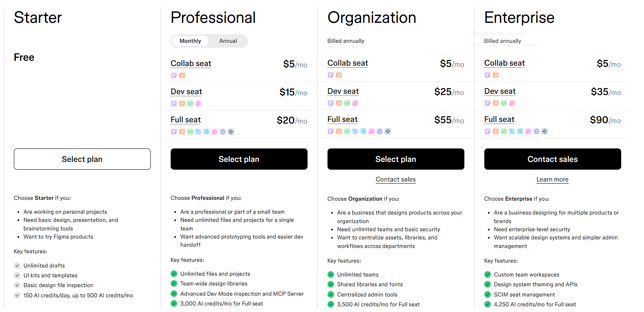Open the Dev Mode code icon under Professional Dev seat
Screen dimensions: 644x312
click(190, 103)
